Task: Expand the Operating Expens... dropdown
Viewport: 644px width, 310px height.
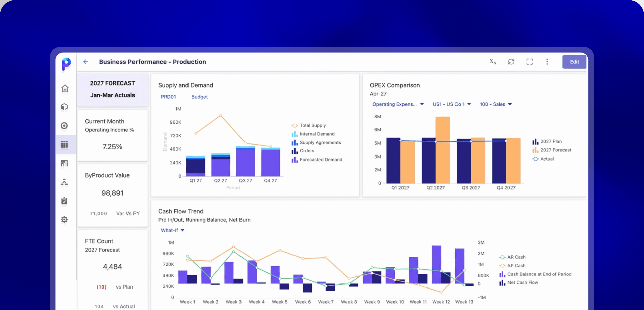Action: [x=398, y=104]
